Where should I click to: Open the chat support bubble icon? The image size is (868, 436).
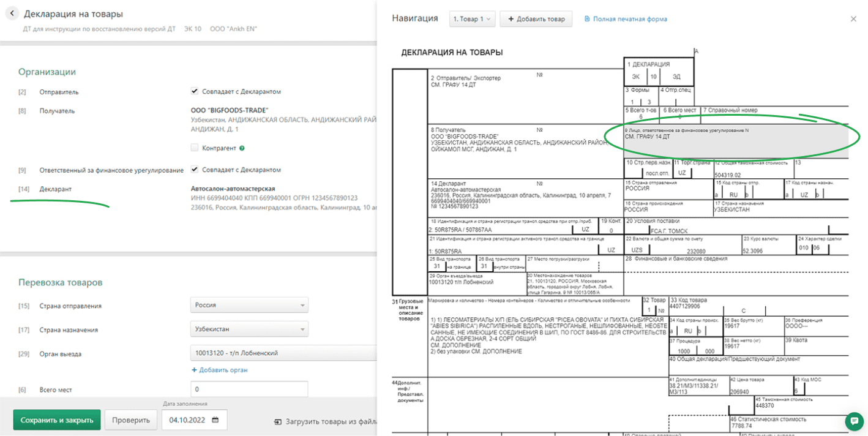853,421
